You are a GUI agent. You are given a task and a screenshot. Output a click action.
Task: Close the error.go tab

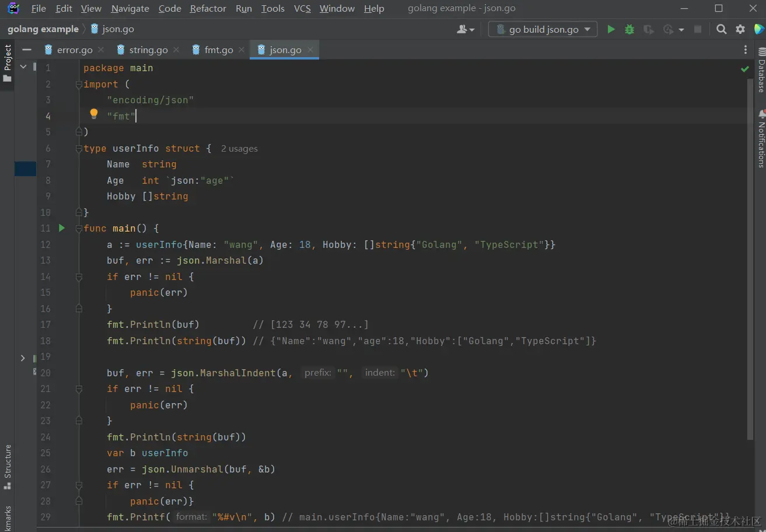click(101, 50)
